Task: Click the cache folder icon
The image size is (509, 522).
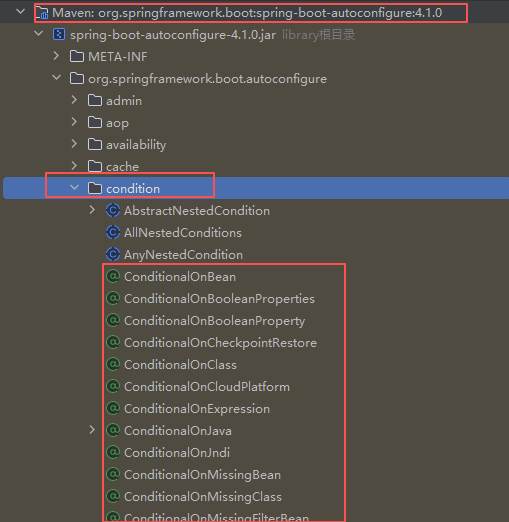Action: [95, 166]
